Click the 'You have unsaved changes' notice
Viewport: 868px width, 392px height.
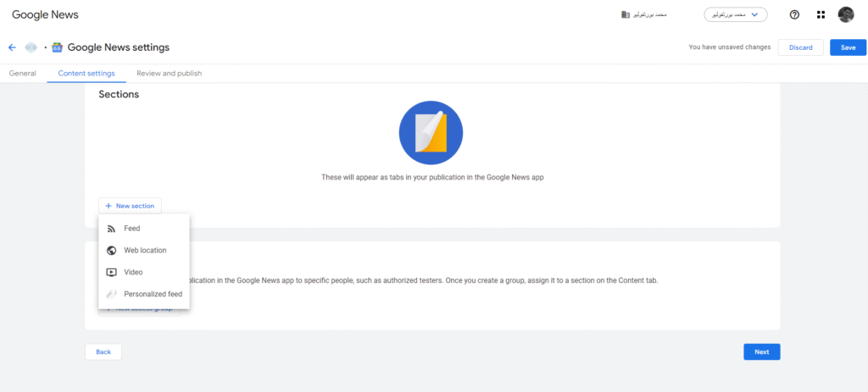pos(730,47)
